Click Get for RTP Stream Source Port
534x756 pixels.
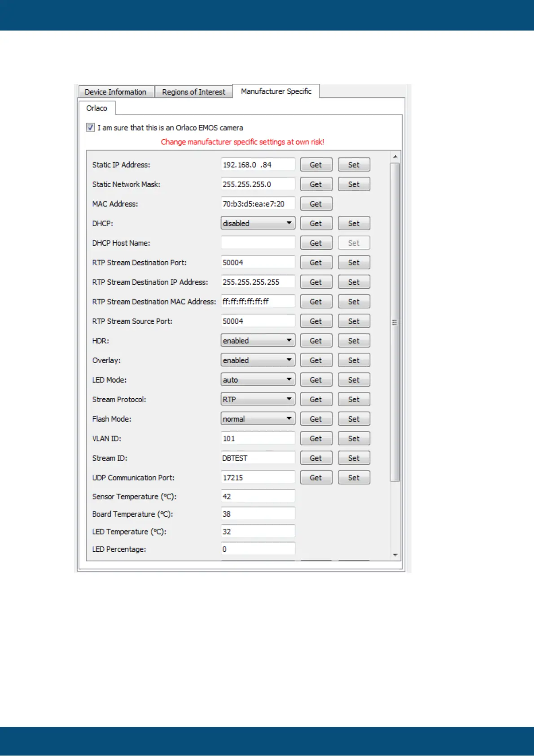tap(316, 321)
